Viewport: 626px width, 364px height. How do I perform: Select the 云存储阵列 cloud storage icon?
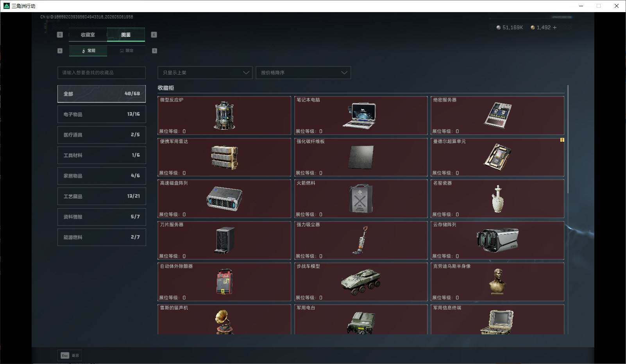[x=497, y=240]
